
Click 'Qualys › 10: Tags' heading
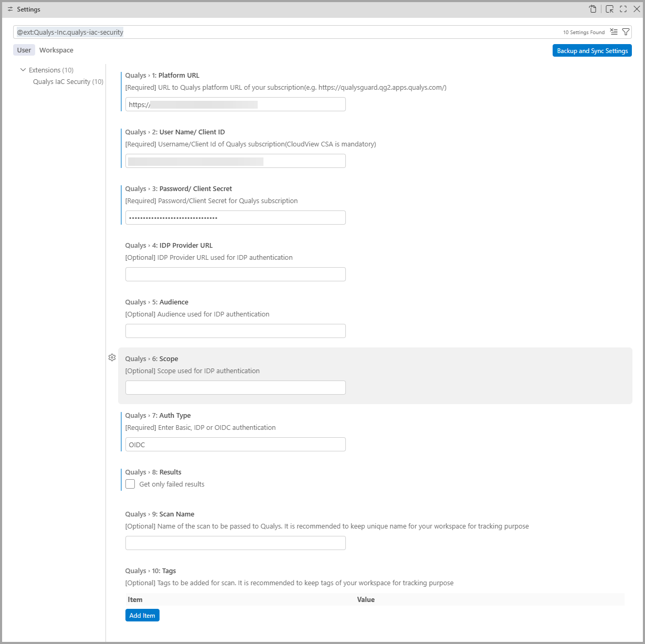tap(151, 571)
